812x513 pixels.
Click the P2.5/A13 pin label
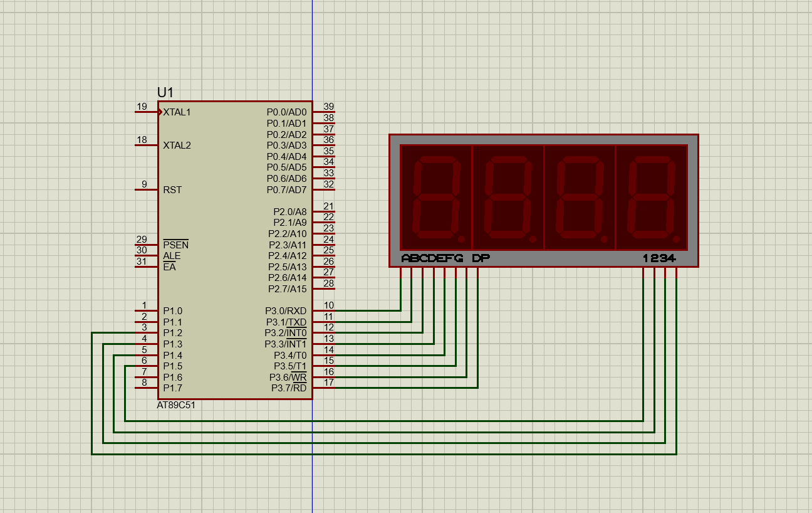pyautogui.click(x=288, y=267)
